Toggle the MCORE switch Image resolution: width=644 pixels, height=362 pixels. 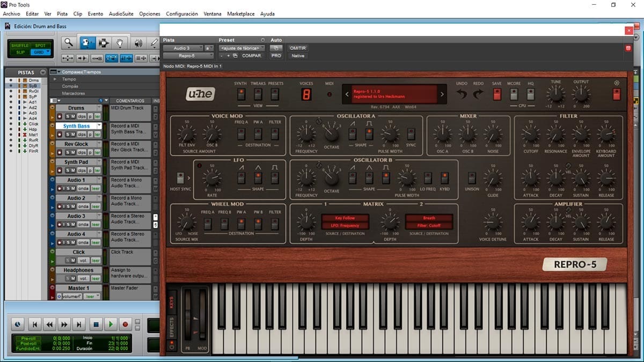click(514, 94)
